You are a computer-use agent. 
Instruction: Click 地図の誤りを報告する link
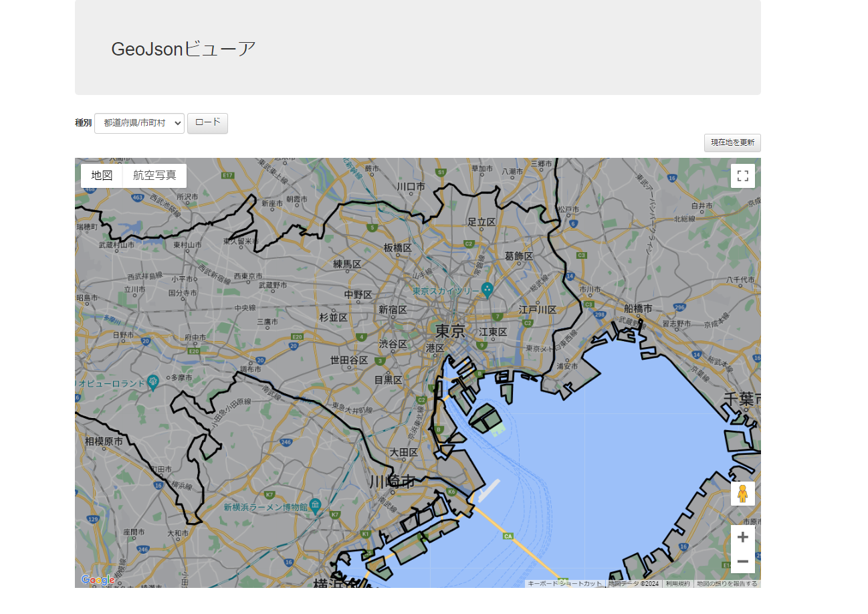pos(727,584)
